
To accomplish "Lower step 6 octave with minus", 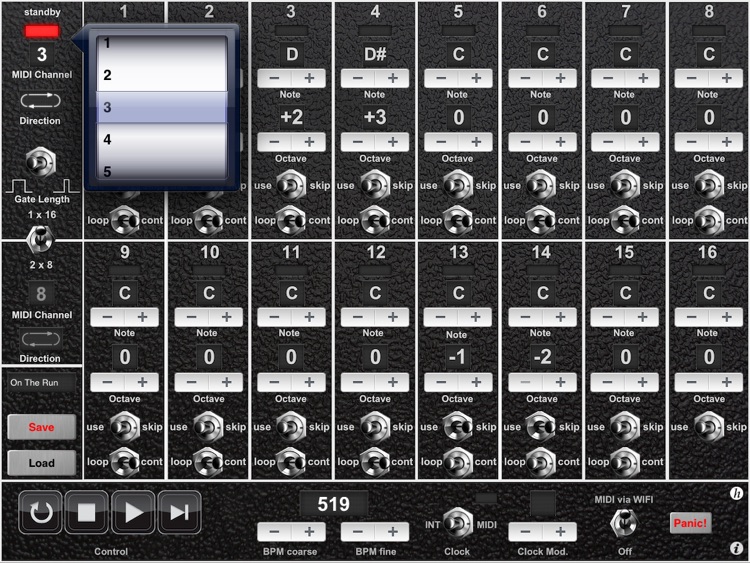I will [525, 142].
